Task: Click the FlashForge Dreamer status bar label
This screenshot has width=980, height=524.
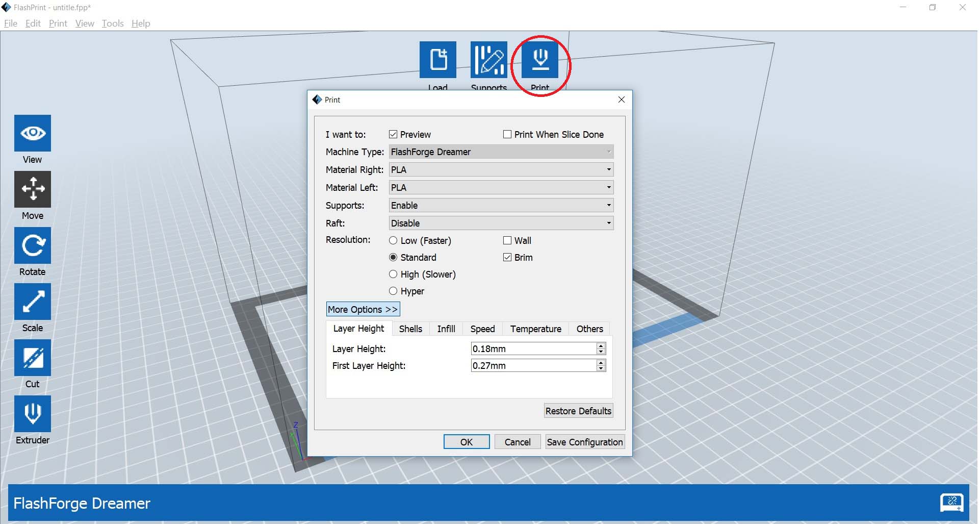Action: coord(82,504)
